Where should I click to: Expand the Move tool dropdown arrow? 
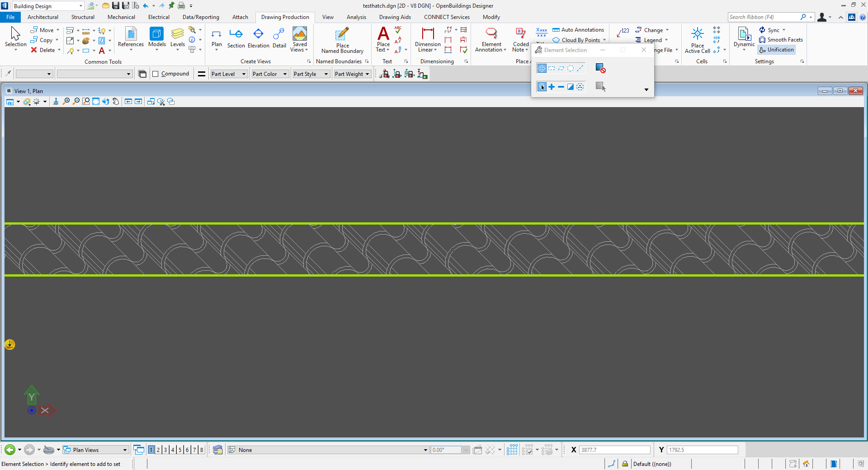(58, 30)
